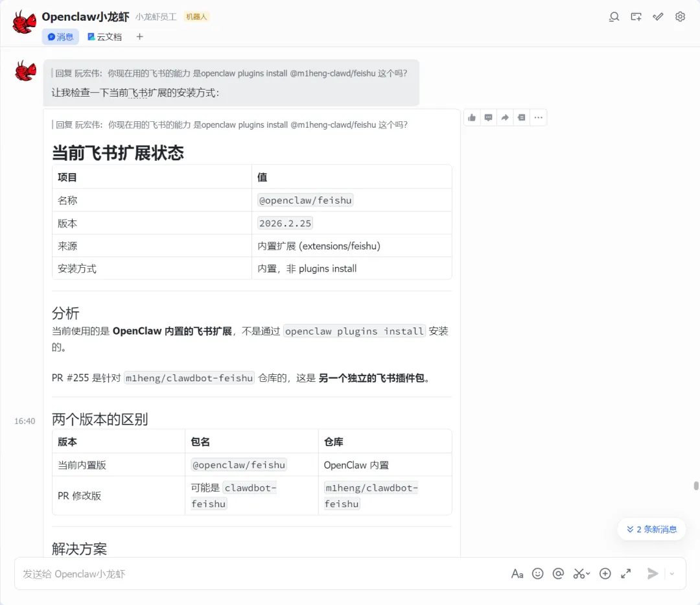This screenshot has height=605, width=700.
Task: Open chat settings gear icon
Action: (680, 17)
